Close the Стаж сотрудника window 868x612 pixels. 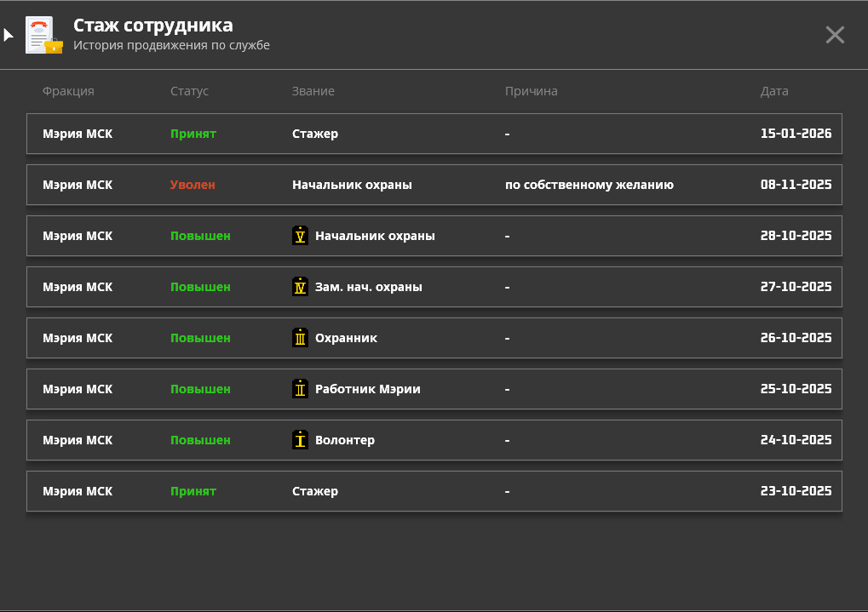coord(835,35)
